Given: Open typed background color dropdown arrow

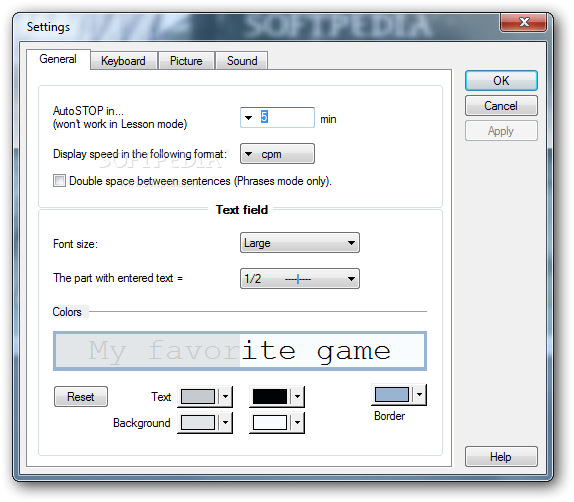Looking at the screenshot, I should 226,423.
